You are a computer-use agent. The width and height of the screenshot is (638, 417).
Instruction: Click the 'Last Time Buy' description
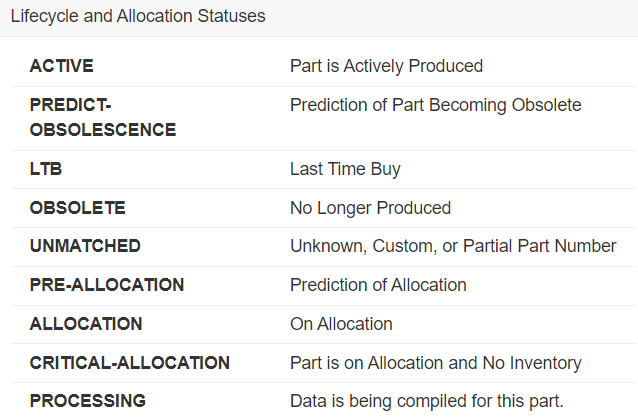coord(345,169)
